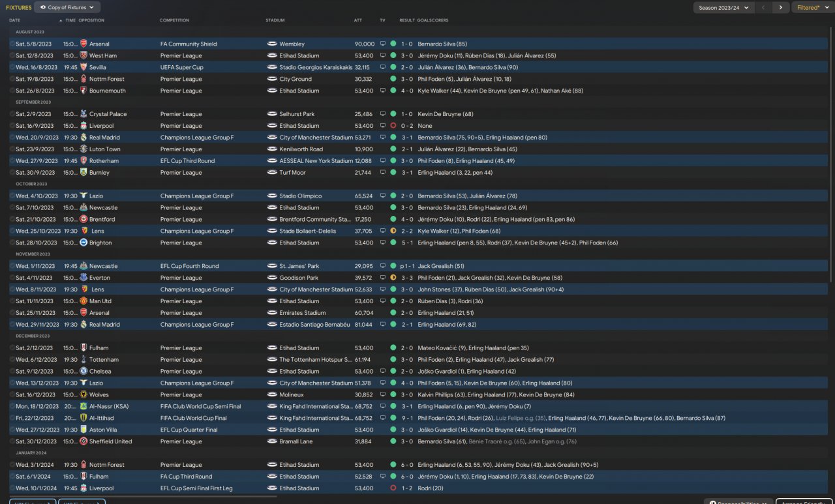835x504 pixels.
Task: Click the 90,000 attendance figure
Action: pyautogui.click(x=364, y=44)
